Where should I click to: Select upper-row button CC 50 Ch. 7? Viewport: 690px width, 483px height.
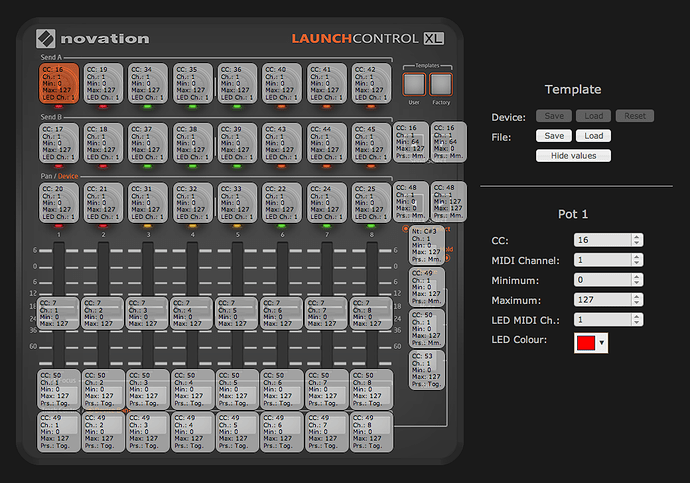coord(327,389)
